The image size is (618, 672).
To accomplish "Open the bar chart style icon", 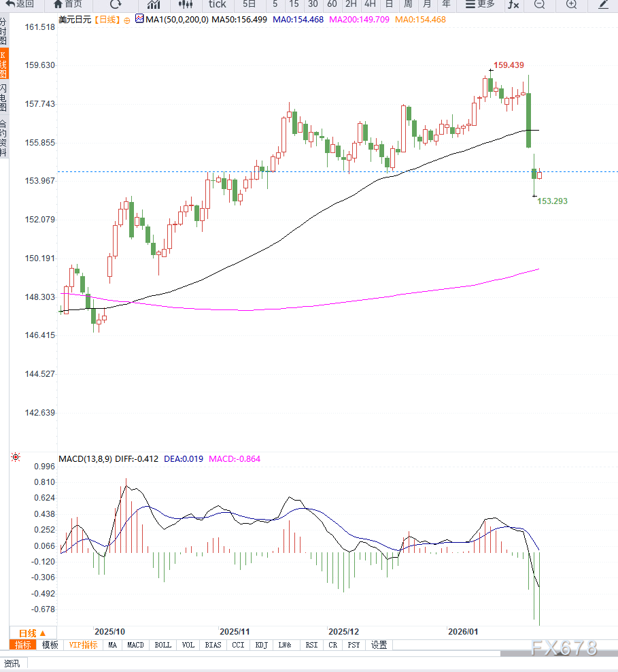I will click(154, 4).
